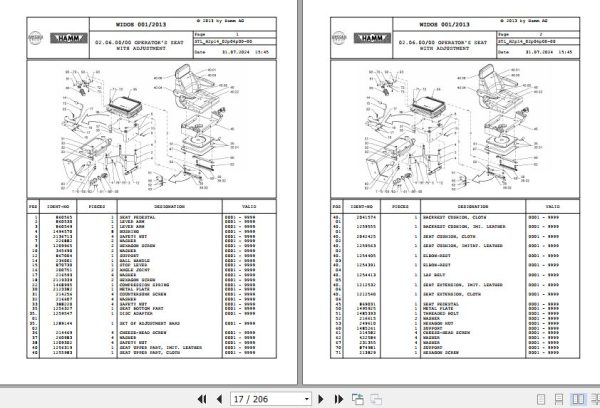Viewport: 600px width, 408px height.
Task: Click the HAMM logo on page 1
Action: (x=69, y=38)
